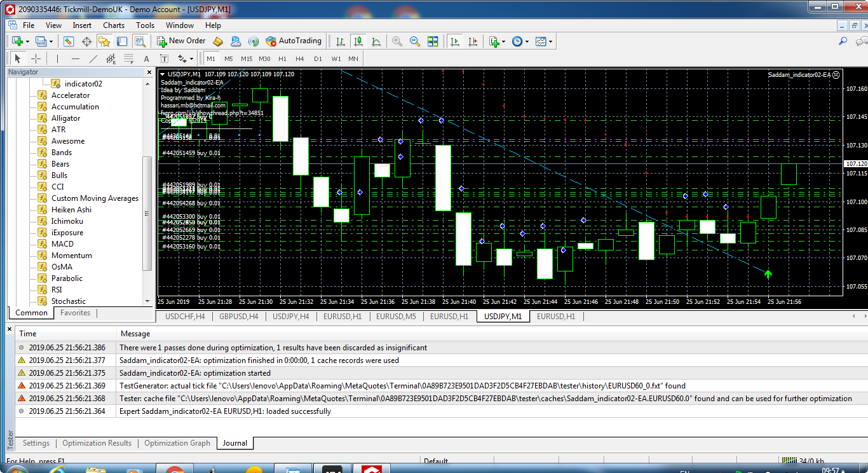Expand the chart periodicity clock dropdown
The height and width of the screenshot is (473, 868).
pyautogui.click(x=527, y=41)
